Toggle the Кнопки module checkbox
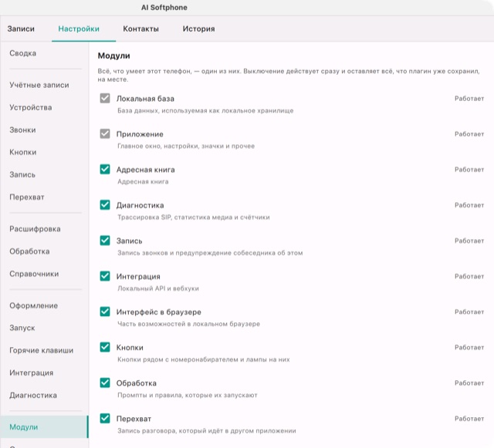This screenshot has width=494, height=448. tap(105, 347)
